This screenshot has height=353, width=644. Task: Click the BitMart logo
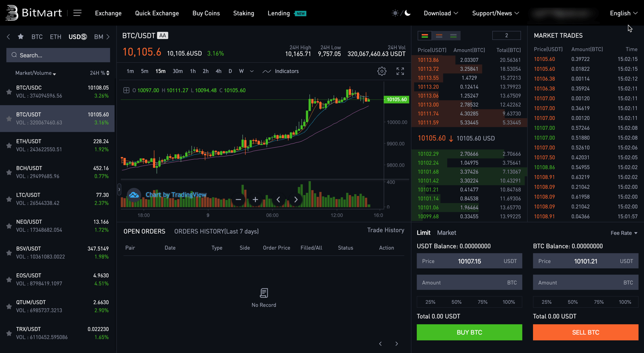[x=34, y=13]
